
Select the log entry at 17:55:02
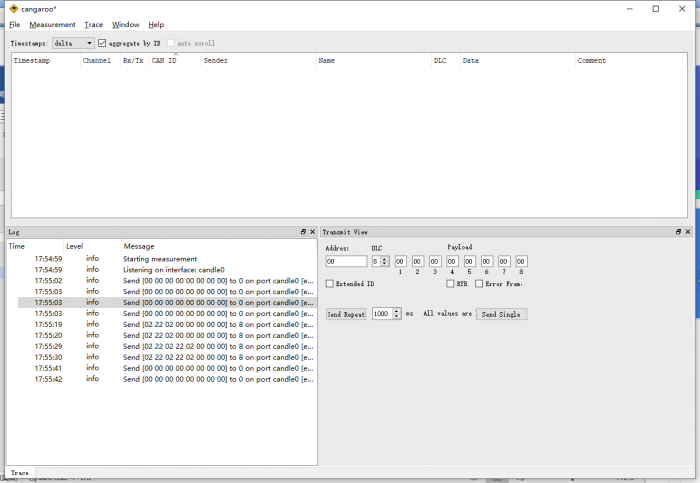167,281
